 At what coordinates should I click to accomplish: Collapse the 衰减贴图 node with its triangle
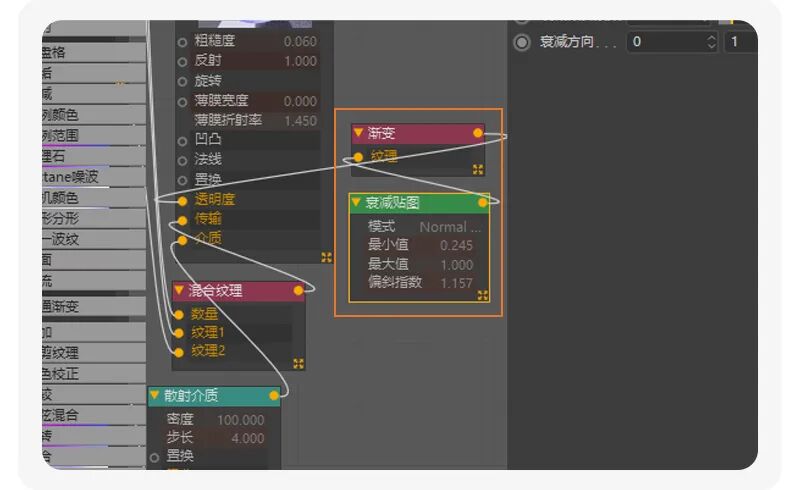coord(356,202)
